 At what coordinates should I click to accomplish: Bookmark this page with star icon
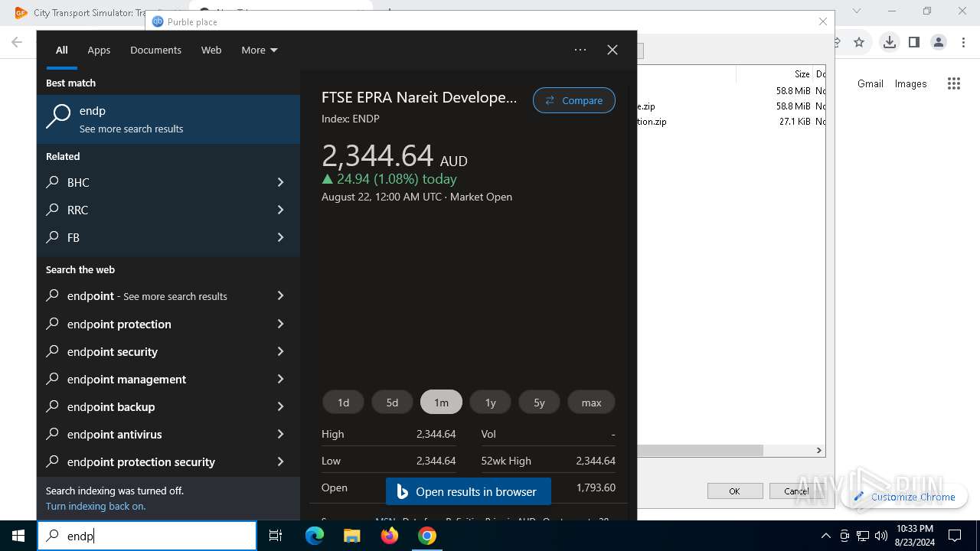click(859, 42)
